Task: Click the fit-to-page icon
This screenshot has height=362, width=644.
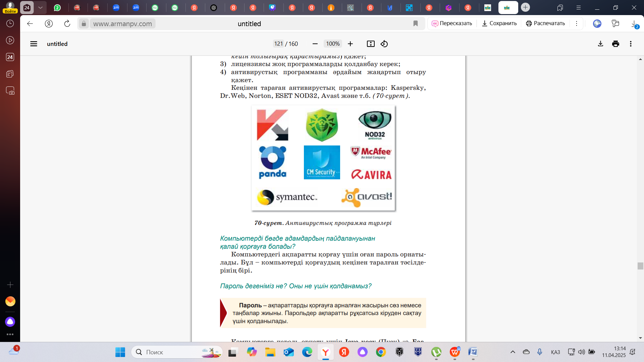Action: [371, 44]
